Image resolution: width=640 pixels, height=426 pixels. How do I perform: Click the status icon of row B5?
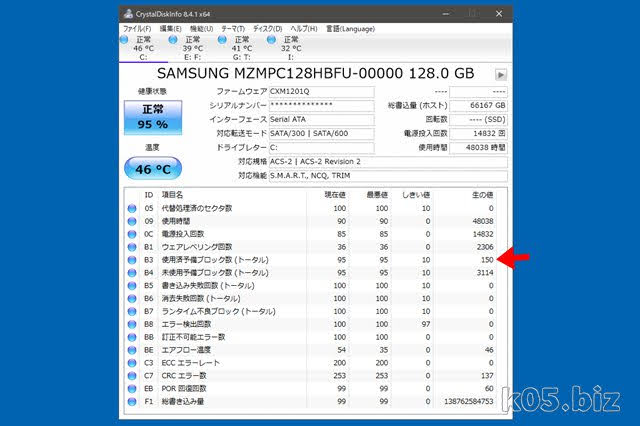[132, 286]
